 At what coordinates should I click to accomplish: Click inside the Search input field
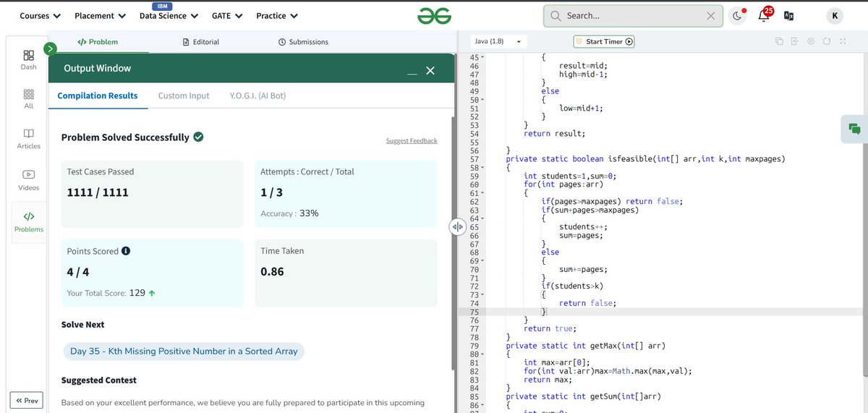pyautogui.click(x=633, y=15)
